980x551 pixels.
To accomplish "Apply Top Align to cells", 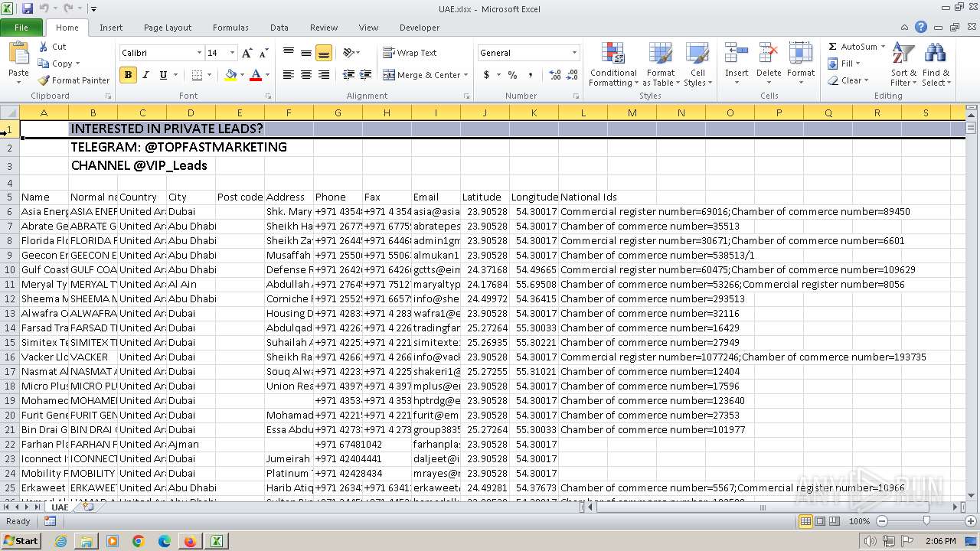I will [289, 53].
